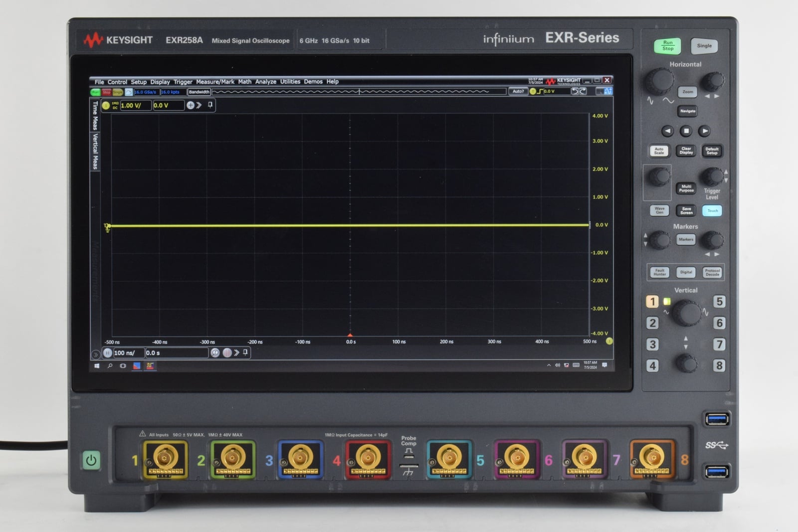
Task: Click the Bandwidth button
Action: click(x=199, y=92)
